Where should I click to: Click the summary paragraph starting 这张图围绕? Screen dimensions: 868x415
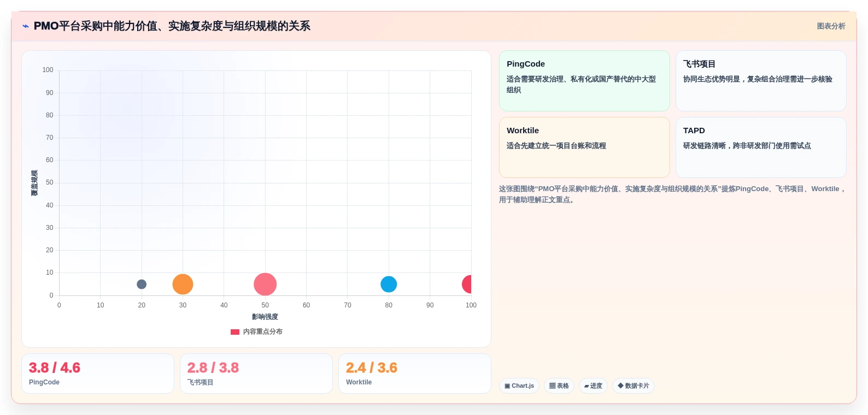[x=672, y=194]
